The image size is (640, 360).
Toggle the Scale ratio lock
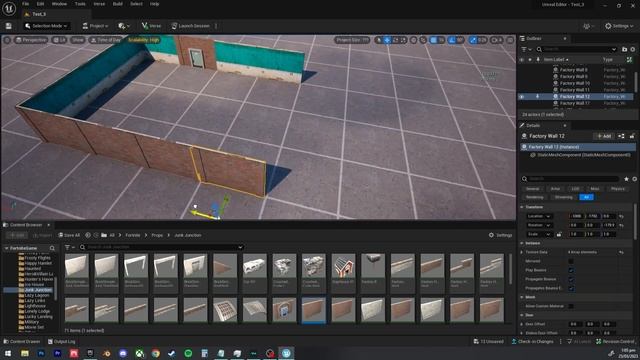point(559,234)
